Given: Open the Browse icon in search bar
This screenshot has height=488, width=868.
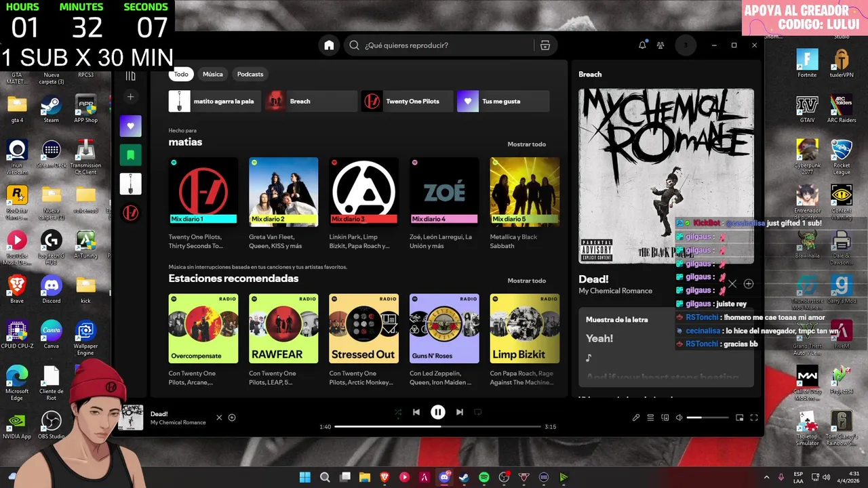Looking at the screenshot, I should point(545,45).
